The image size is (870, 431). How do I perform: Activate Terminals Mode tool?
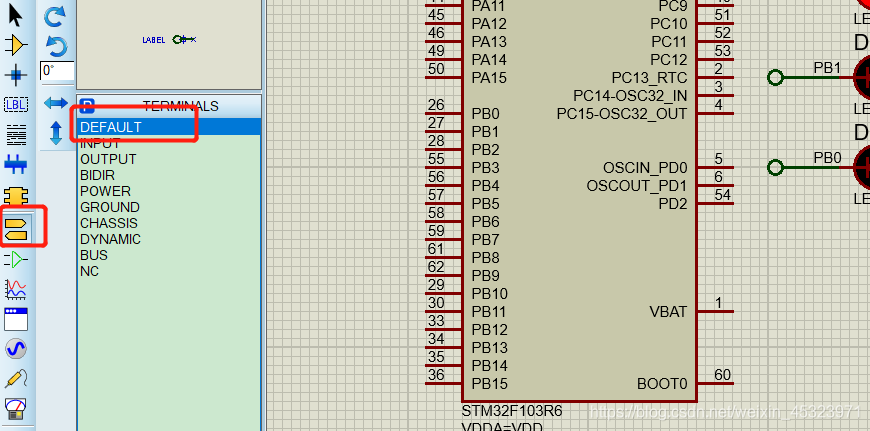coord(16,228)
